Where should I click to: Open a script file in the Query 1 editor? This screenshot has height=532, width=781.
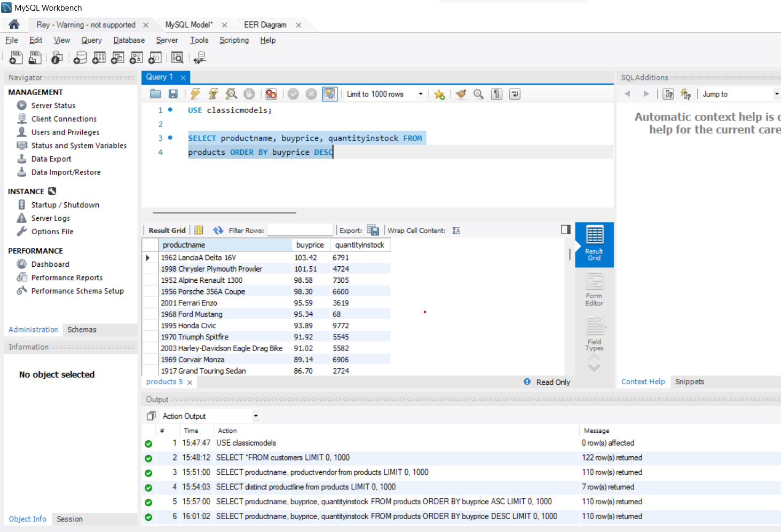[155, 94]
